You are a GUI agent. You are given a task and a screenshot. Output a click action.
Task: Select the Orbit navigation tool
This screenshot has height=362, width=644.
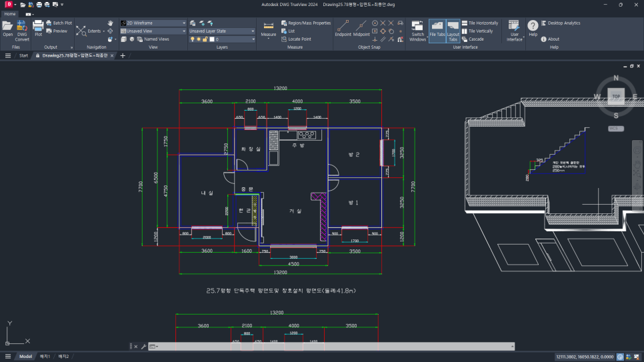click(x=110, y=31)
